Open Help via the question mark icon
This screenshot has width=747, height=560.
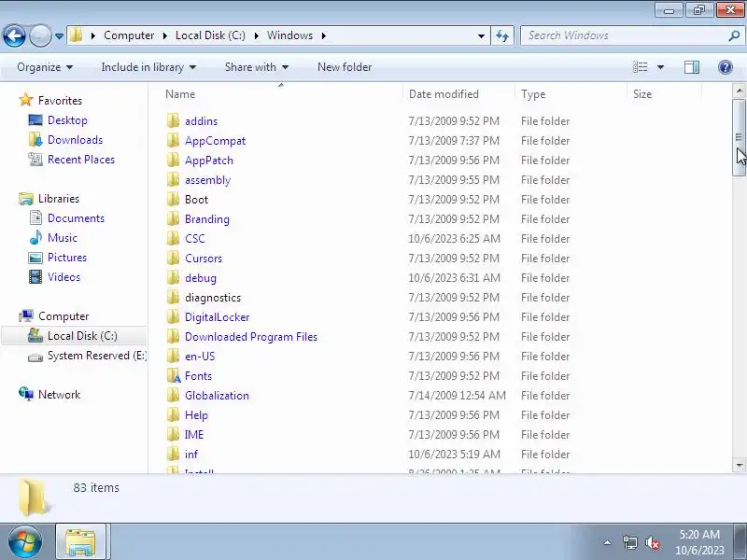726,67
